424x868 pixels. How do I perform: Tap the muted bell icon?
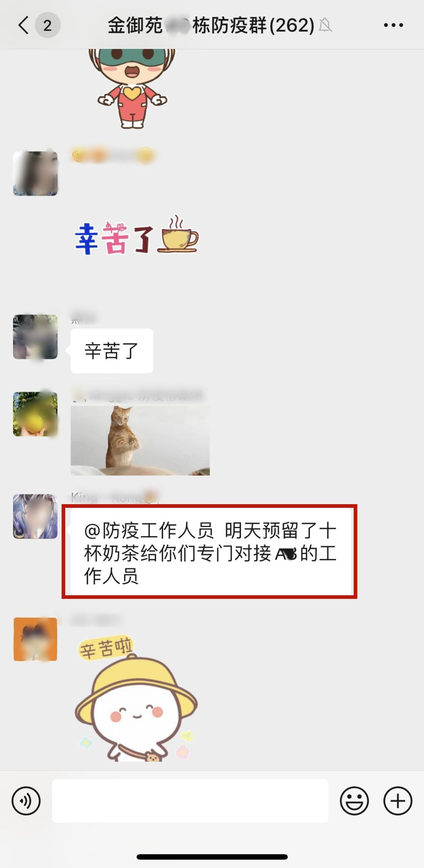click(325, 26)
